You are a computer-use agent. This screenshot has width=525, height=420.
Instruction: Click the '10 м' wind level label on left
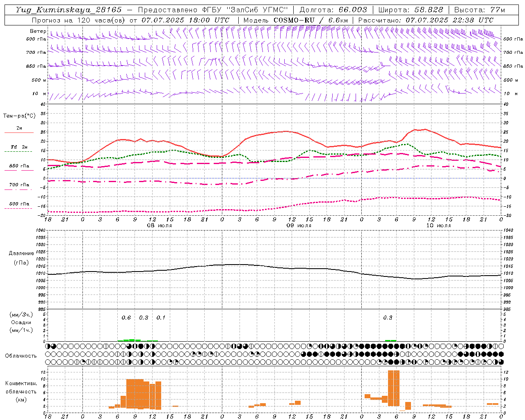[39, 94]
